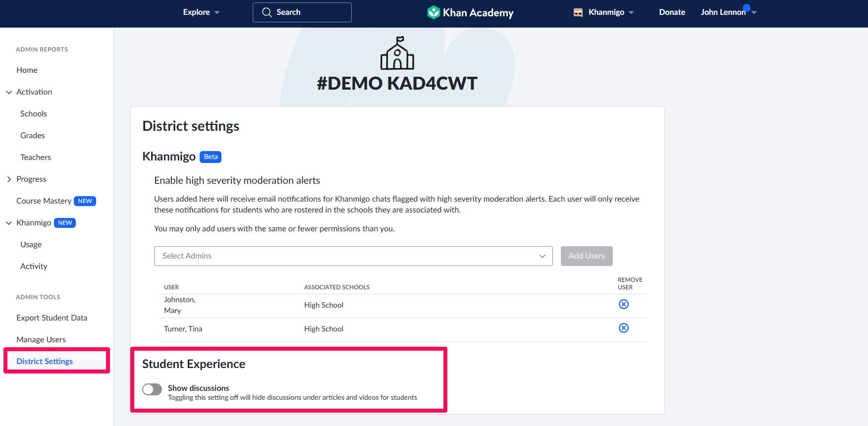This screenshot has width=868, height=426.
Task: Click High School in the Mary Johnston row
Action: coord(324,305)
